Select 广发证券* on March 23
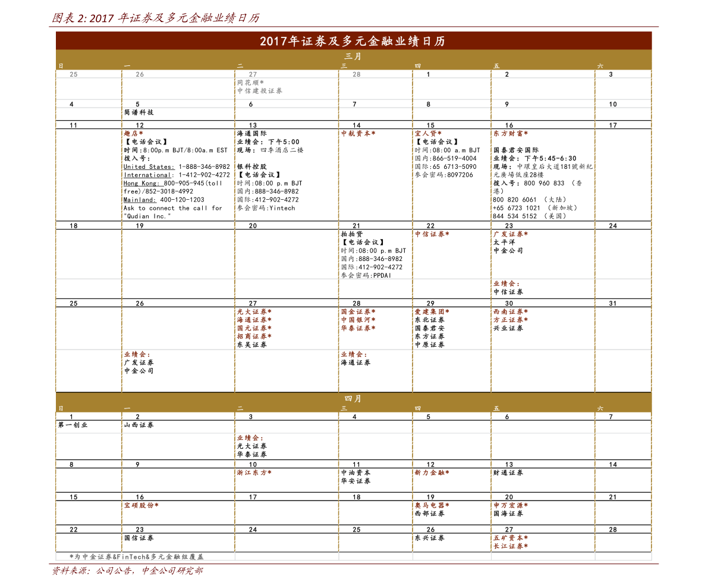 510,234
